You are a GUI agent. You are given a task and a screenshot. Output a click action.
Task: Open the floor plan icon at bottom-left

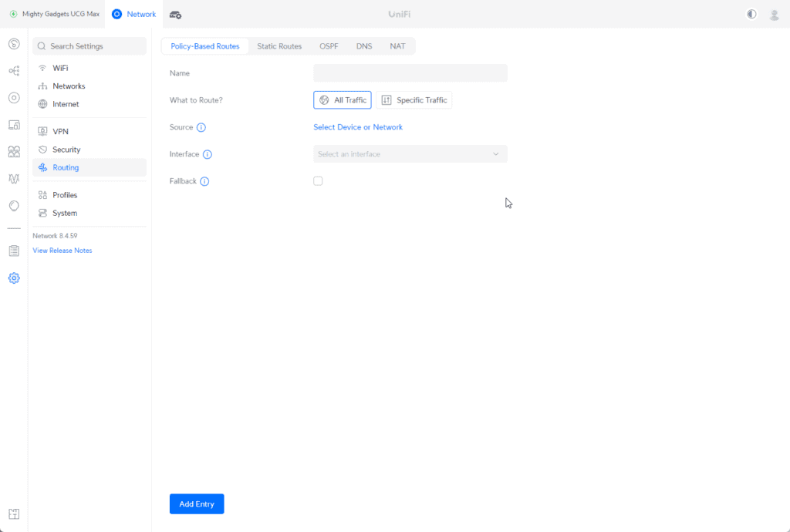(14, 514)
